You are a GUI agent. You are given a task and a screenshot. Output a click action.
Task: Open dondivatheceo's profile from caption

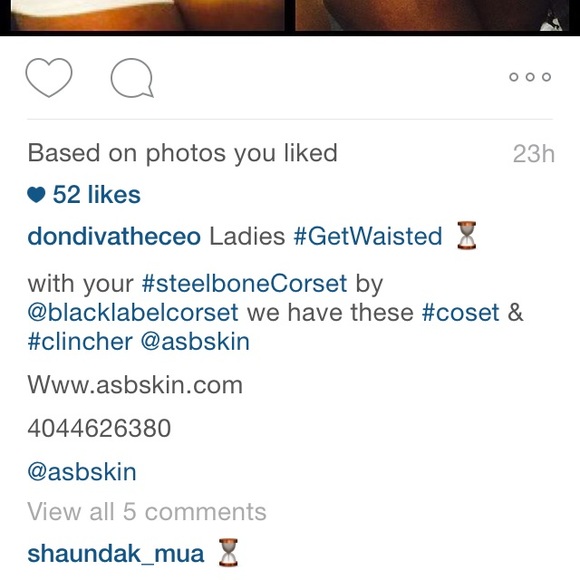coord(114,236)
